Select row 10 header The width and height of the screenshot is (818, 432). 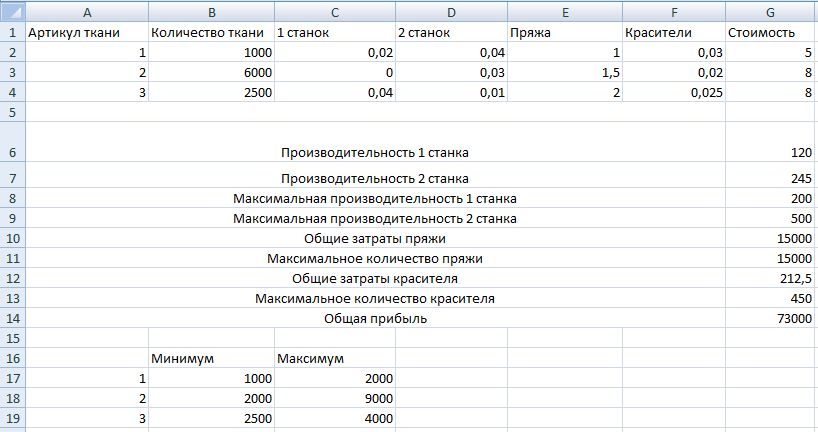(x=13, y=238)
